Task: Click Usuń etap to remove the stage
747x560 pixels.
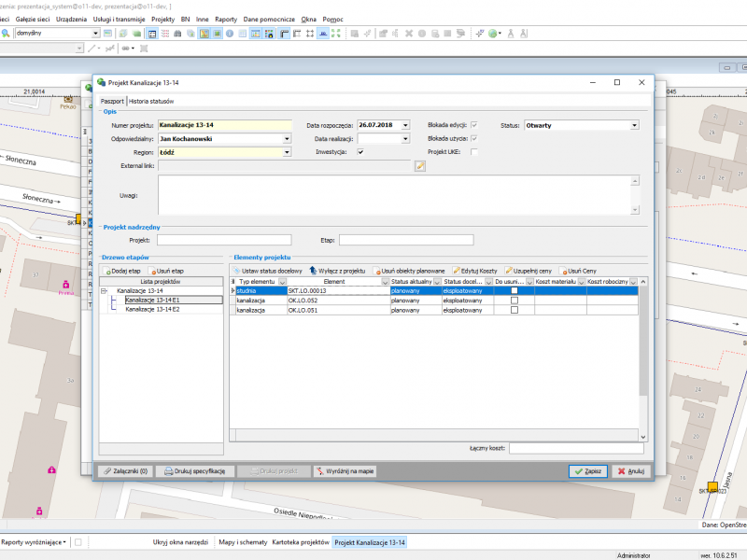Action: (167, 271)
